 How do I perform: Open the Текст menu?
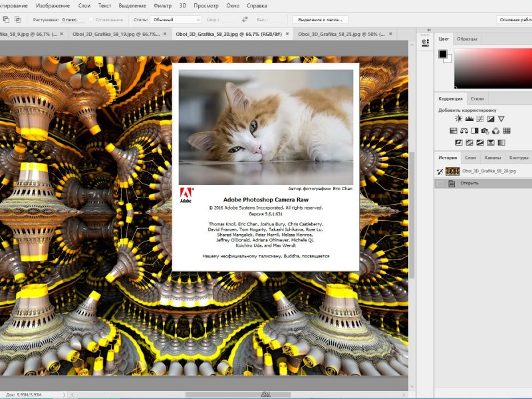(104, 6)
